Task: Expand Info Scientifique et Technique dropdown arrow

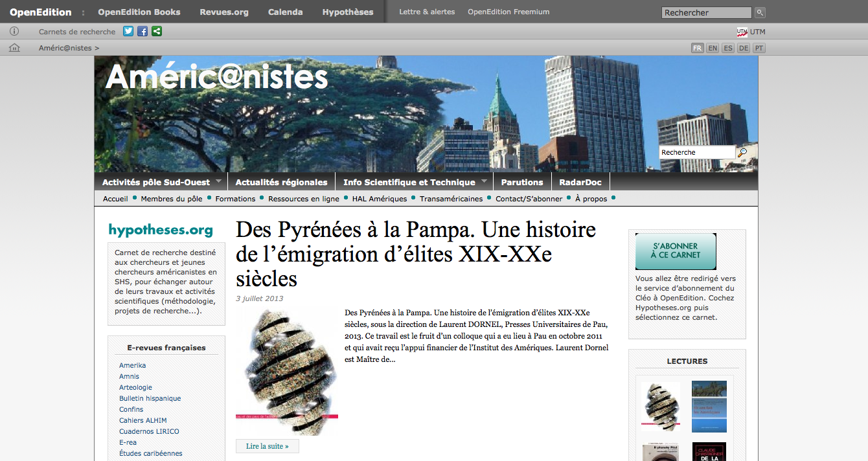Action: pyautogui.click(x=485, y=182)
